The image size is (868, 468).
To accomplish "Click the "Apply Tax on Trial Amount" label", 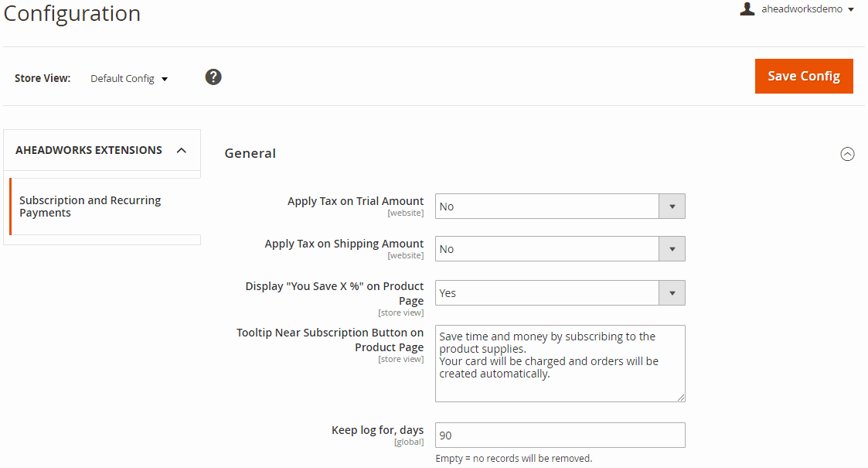I will (x=356, y=201).
